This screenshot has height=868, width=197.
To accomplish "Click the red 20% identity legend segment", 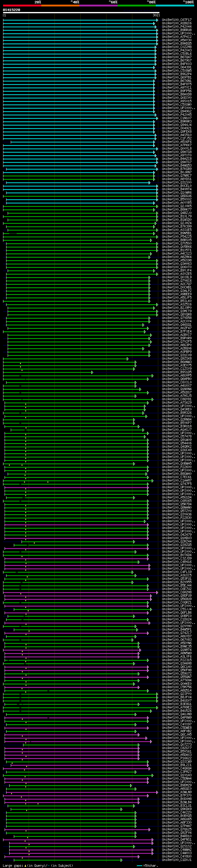I will (x=22, y=6).
